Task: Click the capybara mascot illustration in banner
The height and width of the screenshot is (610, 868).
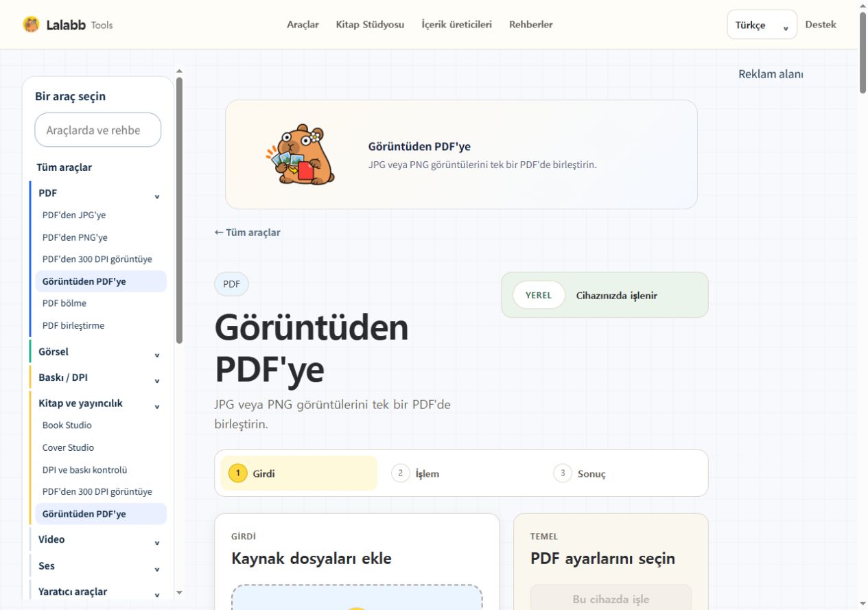Action: 300,154
